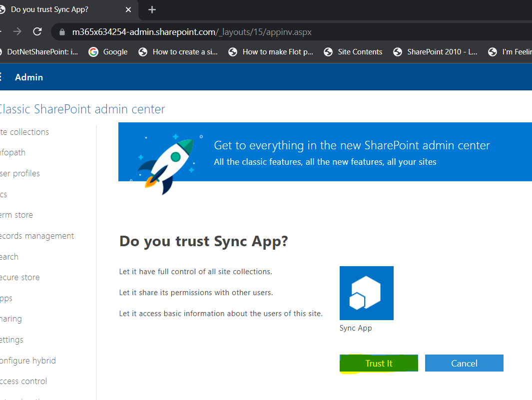Open records management in sidebar
The height and width of the screenshot is (400, 532).
point(37,236)
